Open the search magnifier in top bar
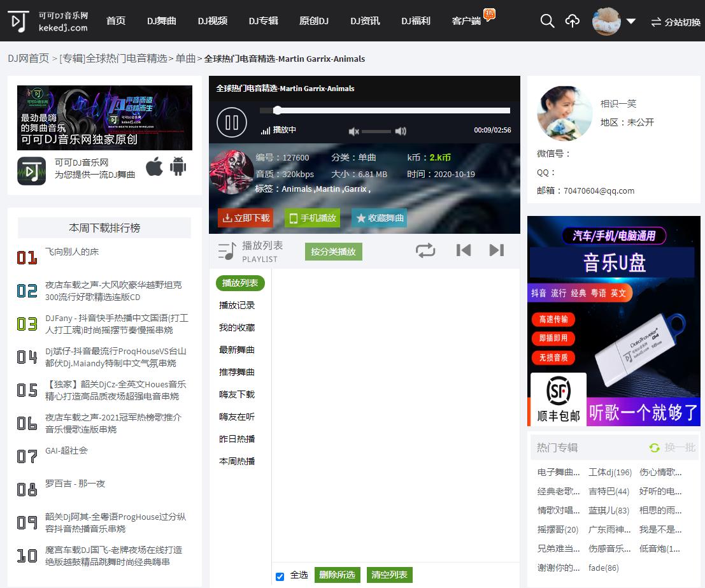Image resolution: width=705 pixels, height=588 pixels. coord(546,21)
